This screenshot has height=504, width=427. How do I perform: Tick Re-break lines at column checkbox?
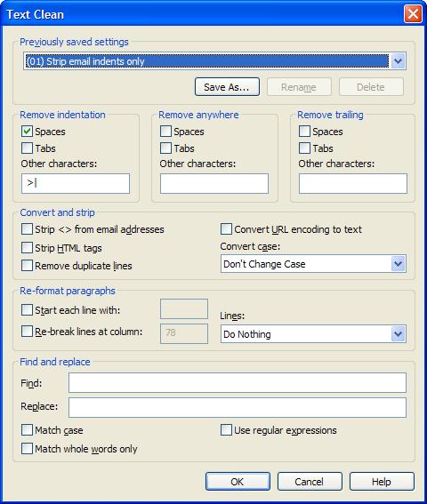coord(27,331)
